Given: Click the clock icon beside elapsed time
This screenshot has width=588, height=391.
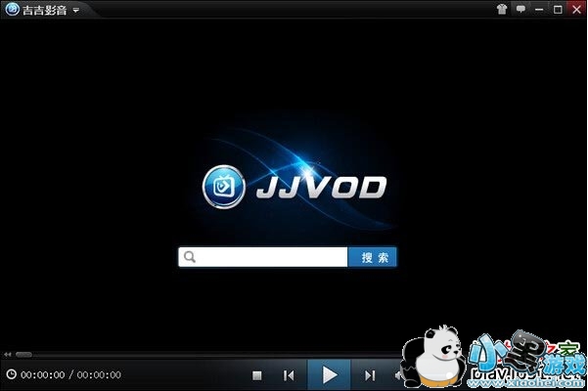Looking at the screenshot, I should tap(11, 374).
